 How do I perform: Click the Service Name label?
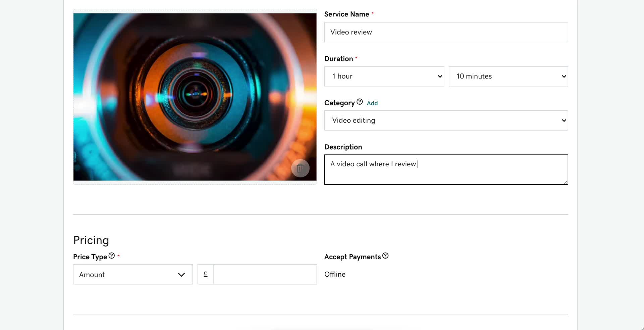(x=346, y=14)
